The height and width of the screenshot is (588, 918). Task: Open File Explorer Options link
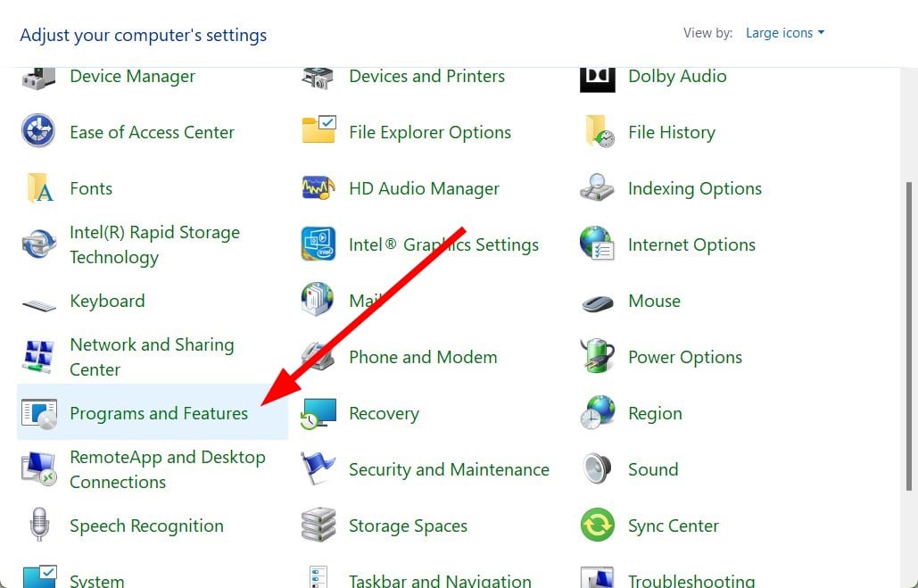click(x=430, y=132)
